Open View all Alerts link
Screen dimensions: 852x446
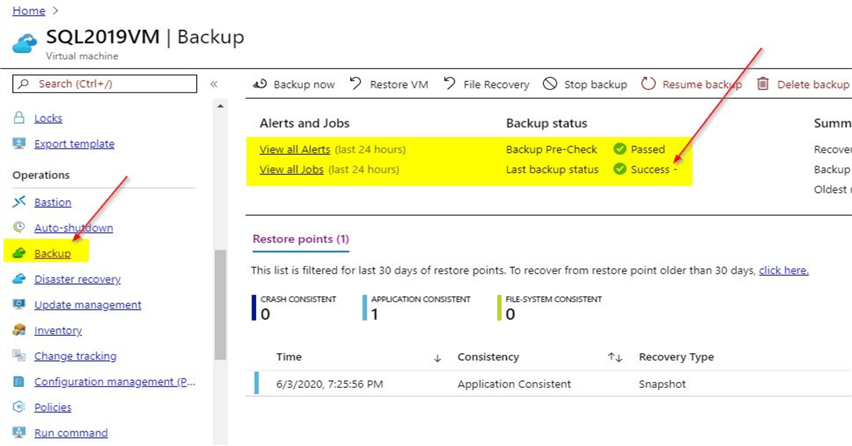tap(295, 149)
